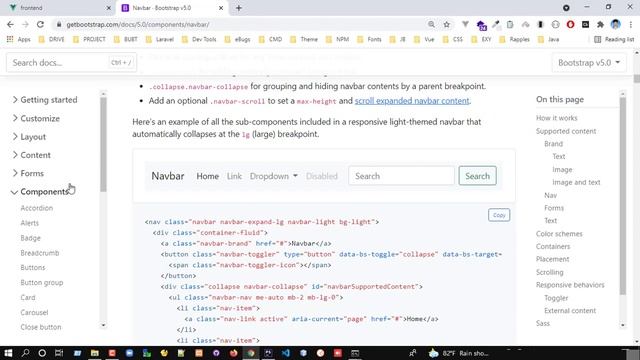The height and width of the screenshot is (360, 640).
Task: Open the Vue bookmark folder
Action: pyautogui.click(x=424, y=39)
